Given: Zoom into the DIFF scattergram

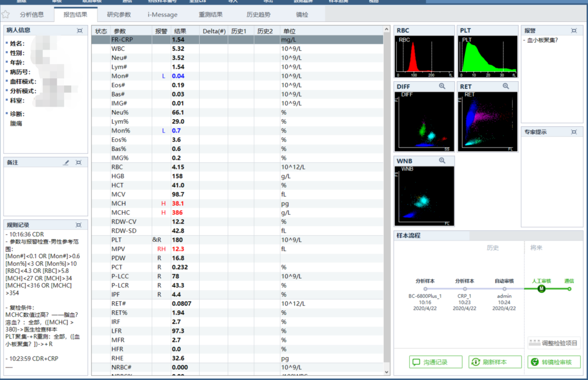Looking at the screenshot, I should click(x=442, y=86).
